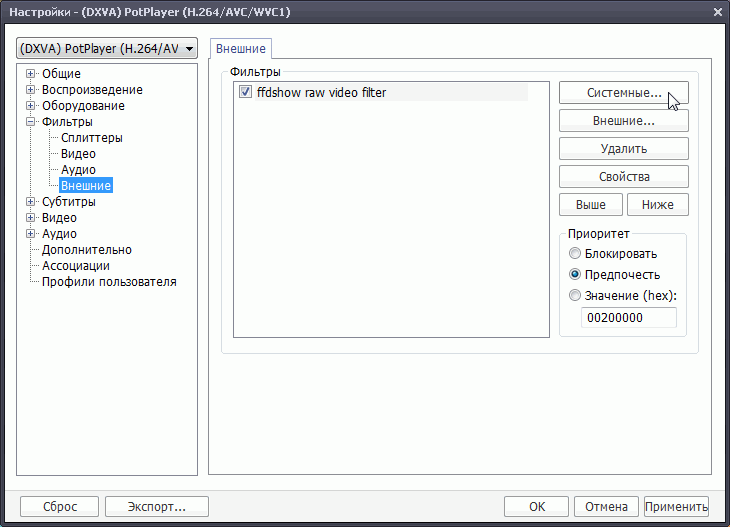Select Ассоциации in the settings tree
The width and height of the screenshot is (730, 527).
(x=76, y=266)
